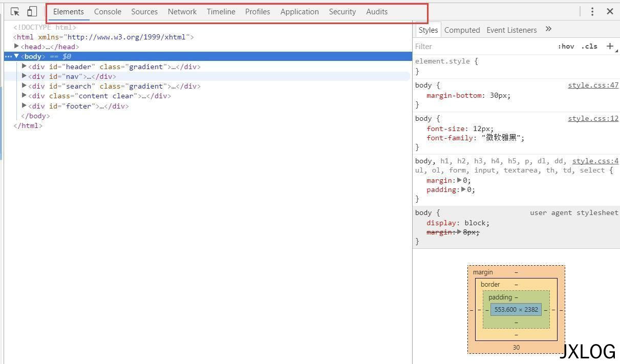Click the box model border label
Viewport: 620px width, 364px height.
pos(490,284)
